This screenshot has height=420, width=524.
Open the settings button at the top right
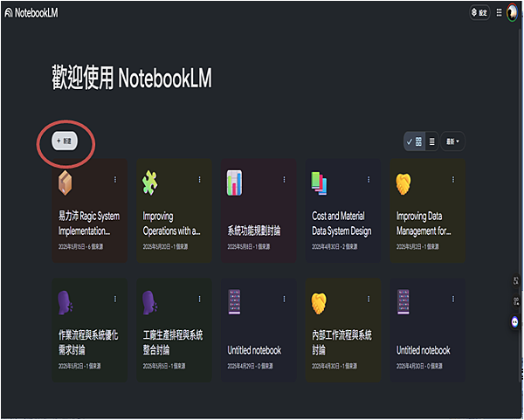(479, 13)
